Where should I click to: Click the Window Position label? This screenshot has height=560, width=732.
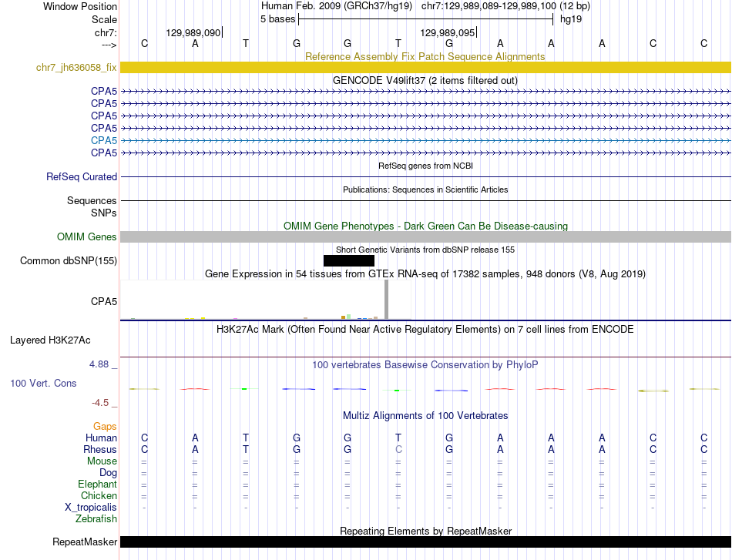tap(80, 6)
